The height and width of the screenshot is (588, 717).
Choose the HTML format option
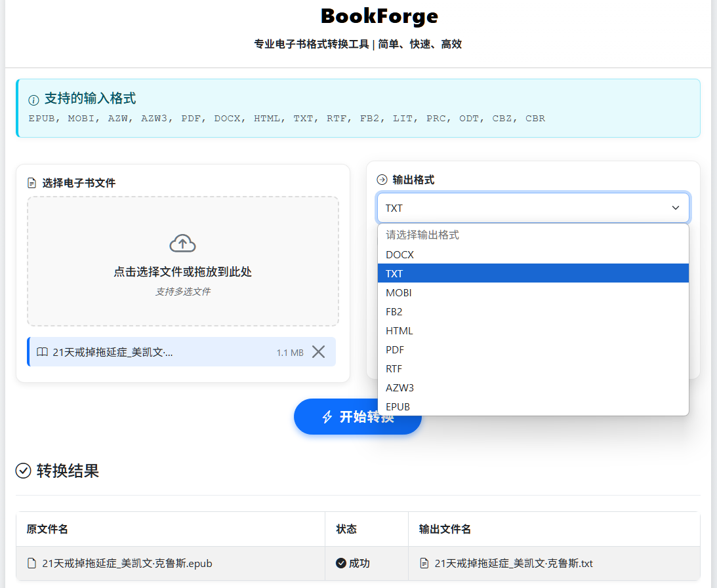[x=399, y=330]
